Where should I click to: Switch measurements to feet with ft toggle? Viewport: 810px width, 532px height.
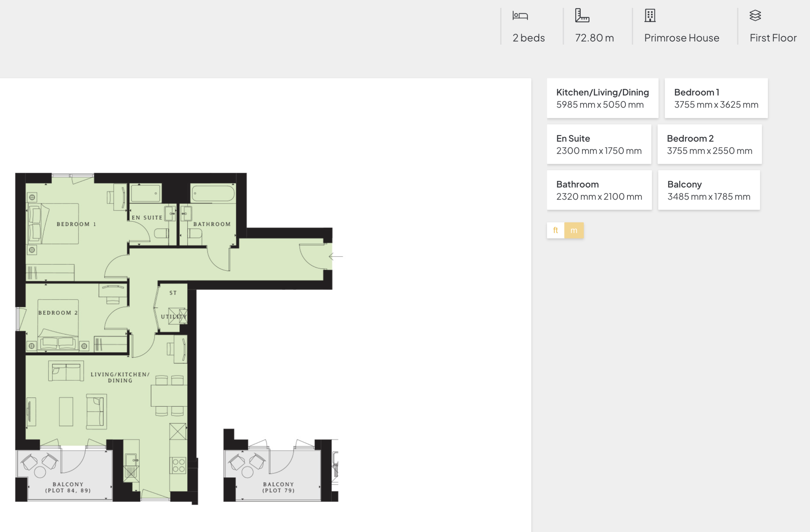555,230
